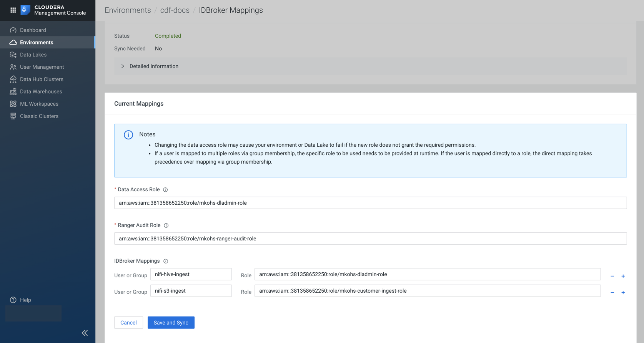Click the nifi-s3-ingest User or Group field
This screenshot has height=343, width=644.
[191, 291]
